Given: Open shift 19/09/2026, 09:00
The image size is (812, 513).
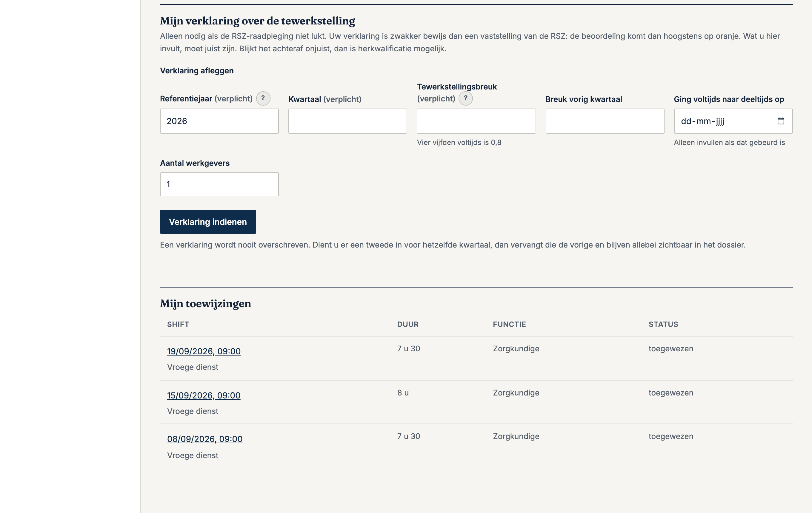Looking at the screenshot, I should pyautogui.click(x=204, y=351).
